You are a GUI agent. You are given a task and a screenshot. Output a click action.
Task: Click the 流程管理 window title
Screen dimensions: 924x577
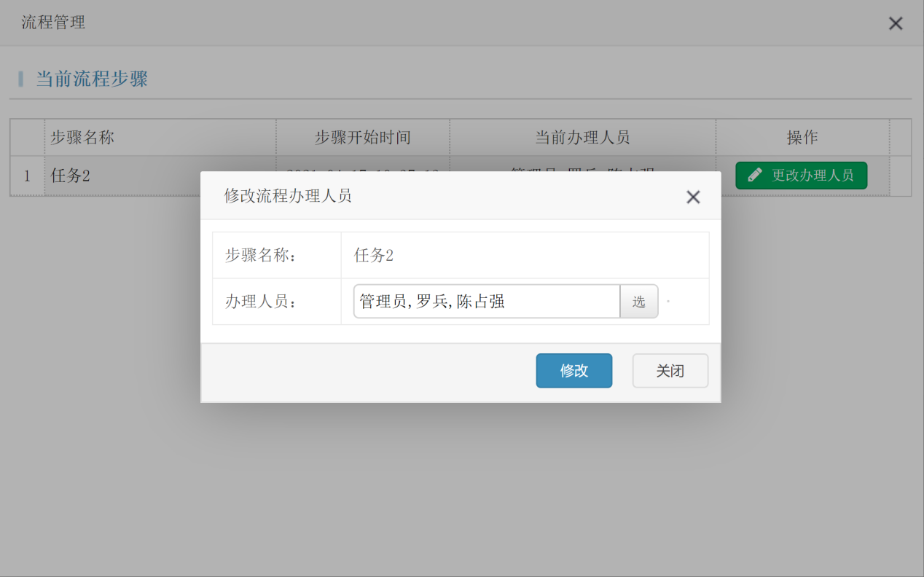53,23
